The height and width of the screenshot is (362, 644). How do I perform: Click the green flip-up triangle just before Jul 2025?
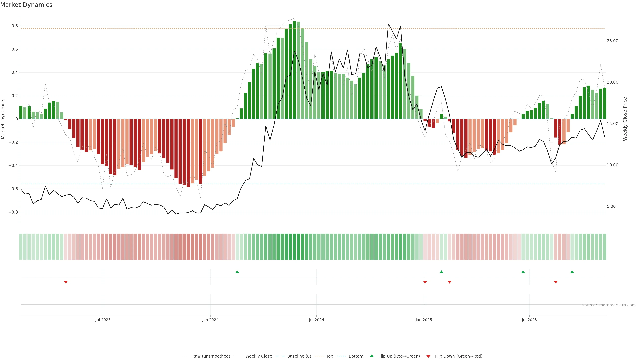(523, 272)
